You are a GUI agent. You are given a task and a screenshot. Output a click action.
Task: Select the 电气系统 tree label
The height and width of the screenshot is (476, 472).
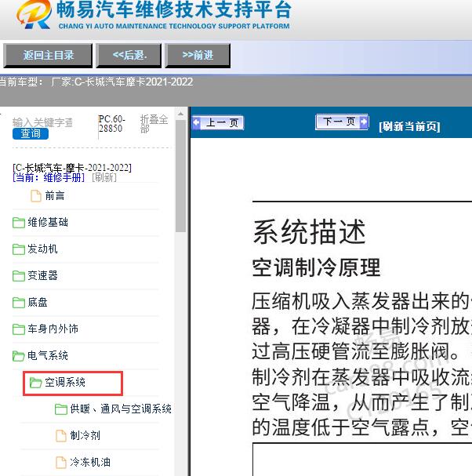(x=48, y=355)
